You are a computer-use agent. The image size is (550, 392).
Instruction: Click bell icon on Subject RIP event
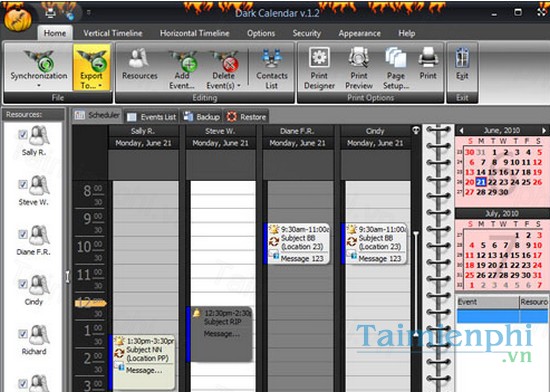click(x=196, y=312)
